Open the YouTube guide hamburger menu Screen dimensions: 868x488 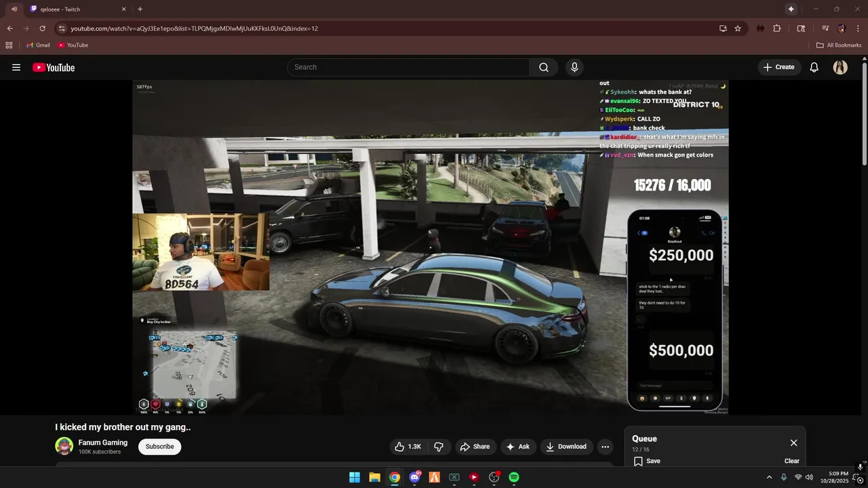tap(16, 67)
